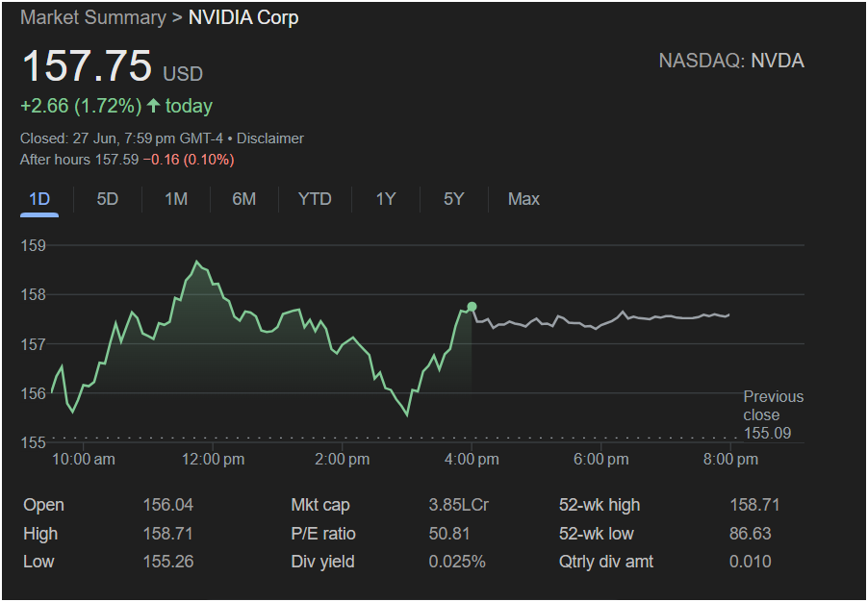The height and width of the screenshot is (602, 868).
Task: Click the green closing price dot on chart
Action: [472, 307]
